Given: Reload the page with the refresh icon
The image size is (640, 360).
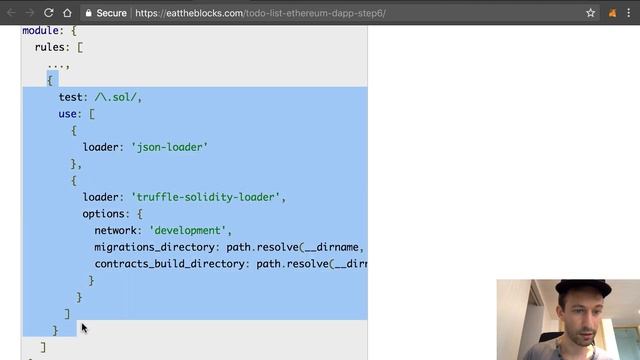Looking at the screenshot, I should click(49, 13).
